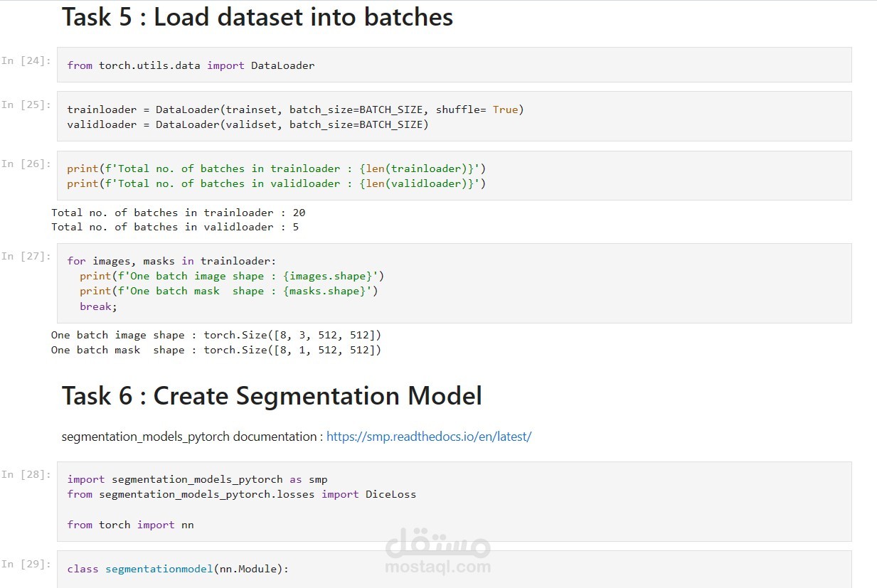The width and height of the screenshot is (877, 588).
Task: Select the validloader definition line
Action: click(248, 124)
